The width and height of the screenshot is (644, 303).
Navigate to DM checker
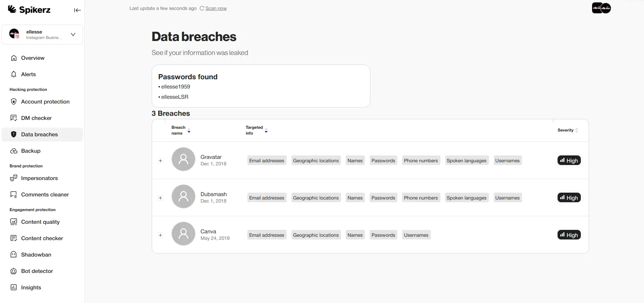tap(37, 118)
